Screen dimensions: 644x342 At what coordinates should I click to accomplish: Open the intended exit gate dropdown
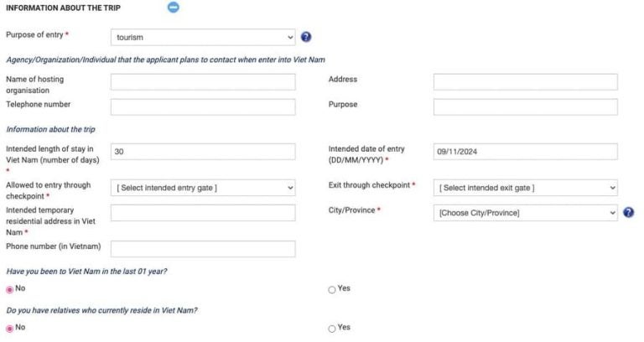[525, 188]
